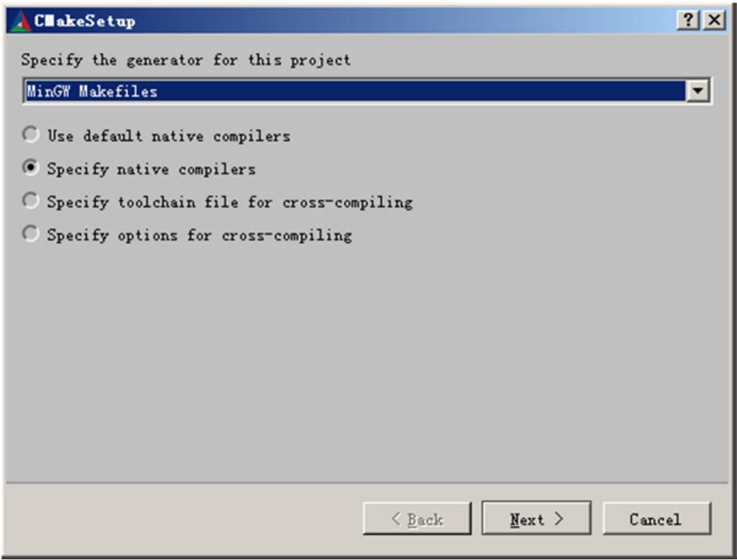This screenshot has width=737, height=560.
Task: Cancel the generator setup dialog
Action: pos(656,518)
